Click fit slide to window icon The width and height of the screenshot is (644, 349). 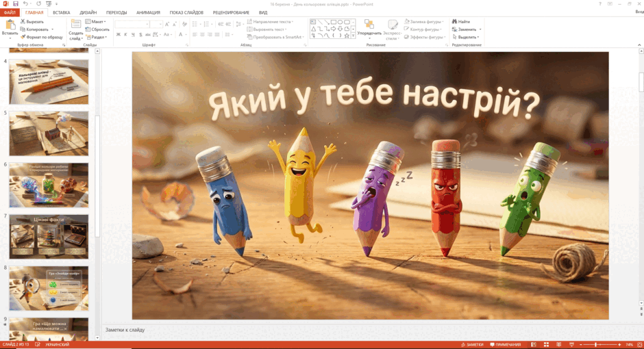tap(639, 344)
